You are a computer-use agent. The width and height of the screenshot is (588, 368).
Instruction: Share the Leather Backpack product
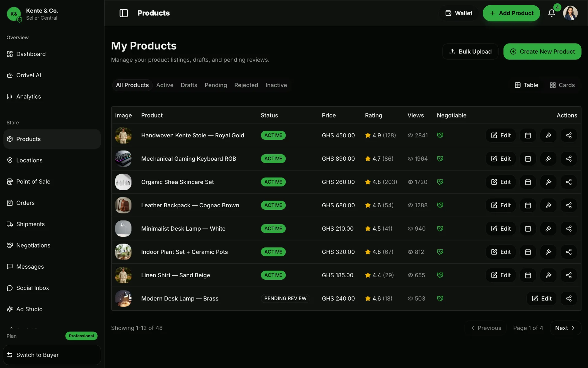pyautogui.click(x=569, y=205)
